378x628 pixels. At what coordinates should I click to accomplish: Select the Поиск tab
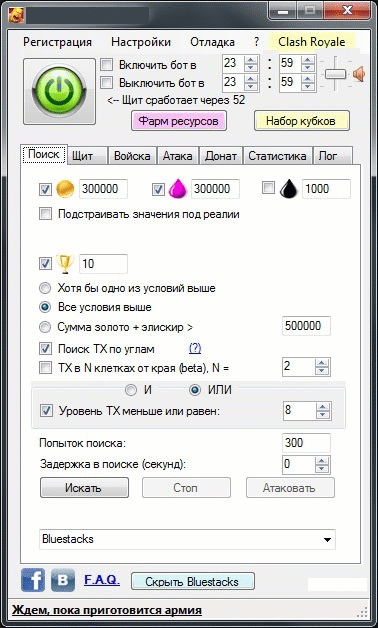click(x=44, y=154)
